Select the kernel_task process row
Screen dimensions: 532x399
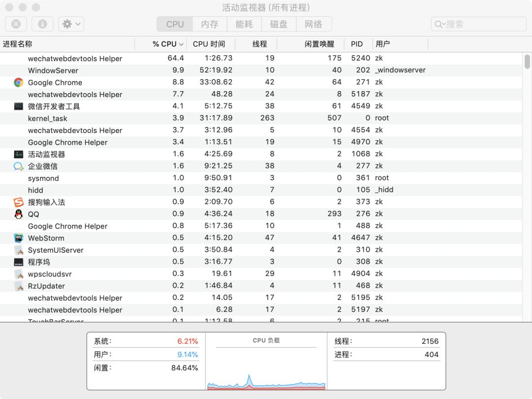click(261, 118)
